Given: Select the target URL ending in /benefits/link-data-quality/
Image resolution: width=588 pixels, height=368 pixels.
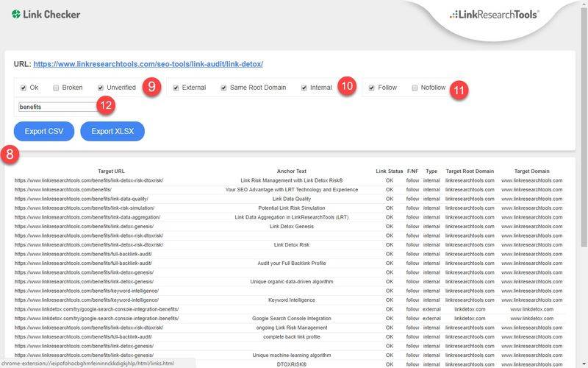Looking at the screenshot, I should pyautogui.click(x=82, y=199).
